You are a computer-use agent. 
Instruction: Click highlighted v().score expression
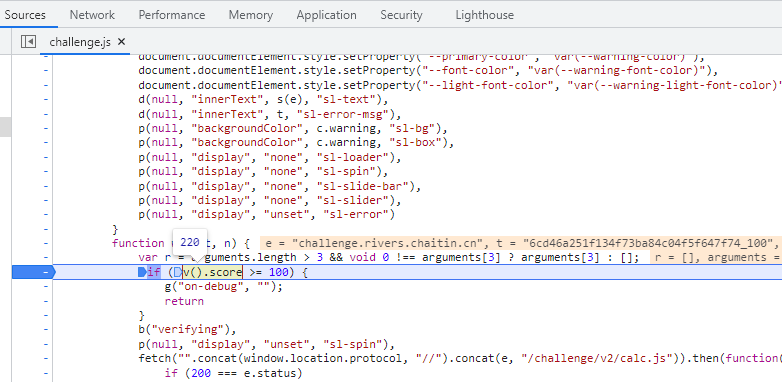212,272
